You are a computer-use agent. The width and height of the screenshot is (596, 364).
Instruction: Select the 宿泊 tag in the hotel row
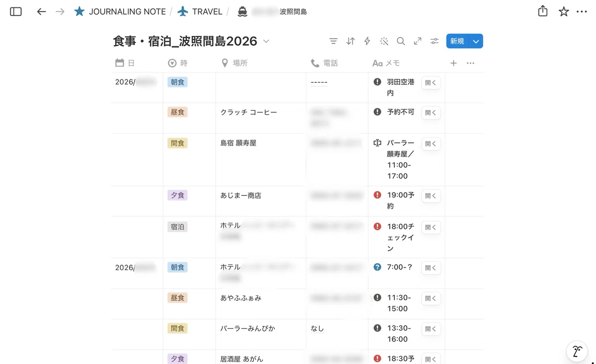tap(177, 226)
